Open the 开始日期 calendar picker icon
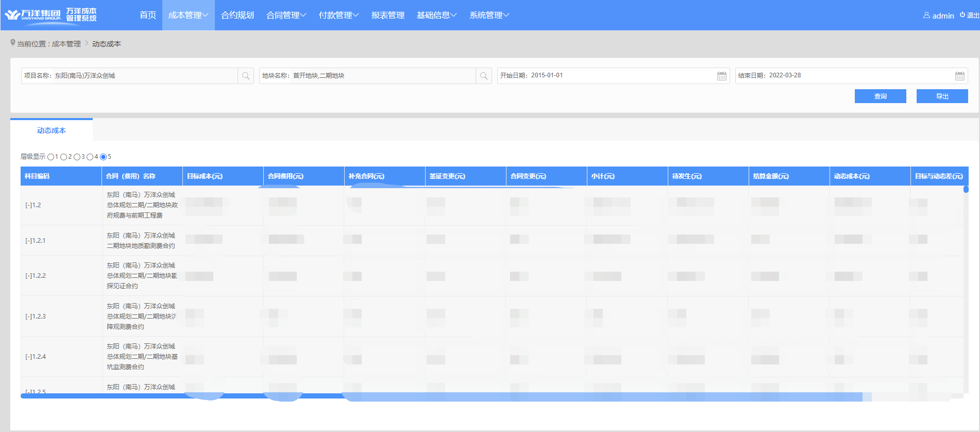This screenshot has height=432, width=980. (721, 76)
